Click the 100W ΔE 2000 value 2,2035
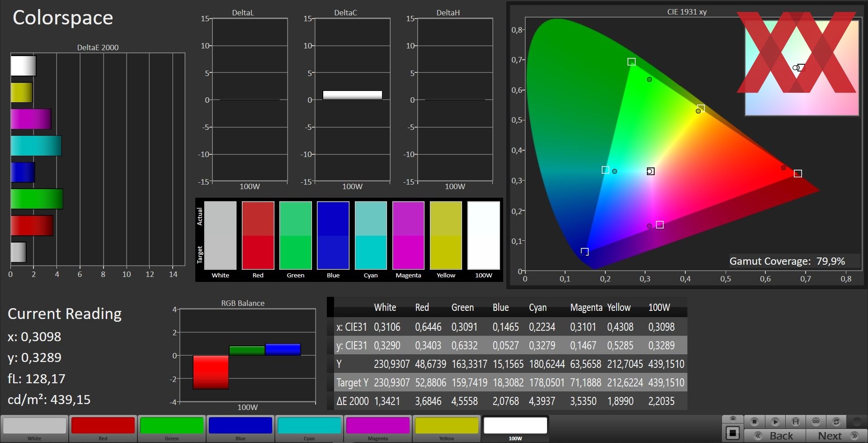 point(661,401)
